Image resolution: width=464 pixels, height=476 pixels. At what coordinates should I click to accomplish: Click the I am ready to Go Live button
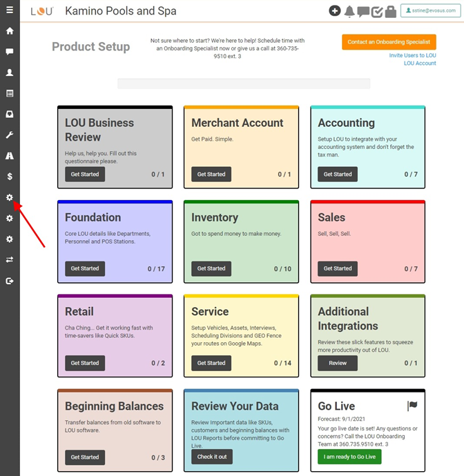pos(349,457)
